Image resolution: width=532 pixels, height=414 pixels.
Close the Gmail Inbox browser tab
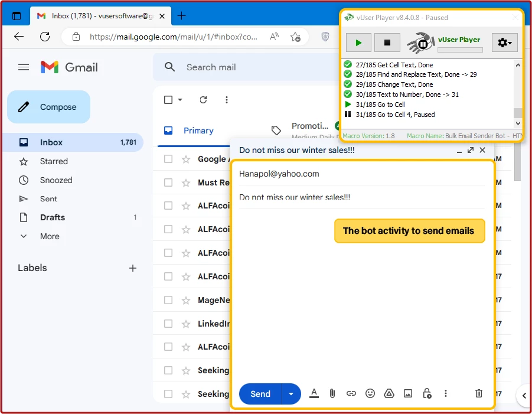pyautogui.click(x=162, y=16)
